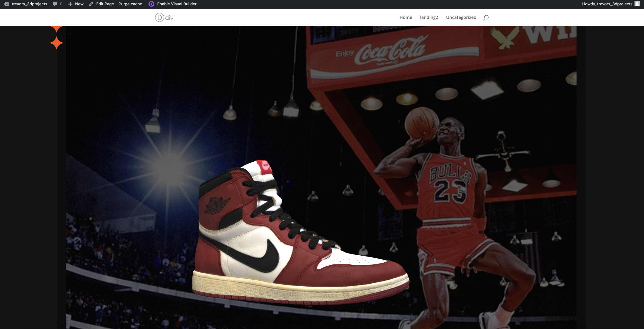The image size is (644, 329).
Task: Click Purge cache in admin bar
Action: click(130, 4)
